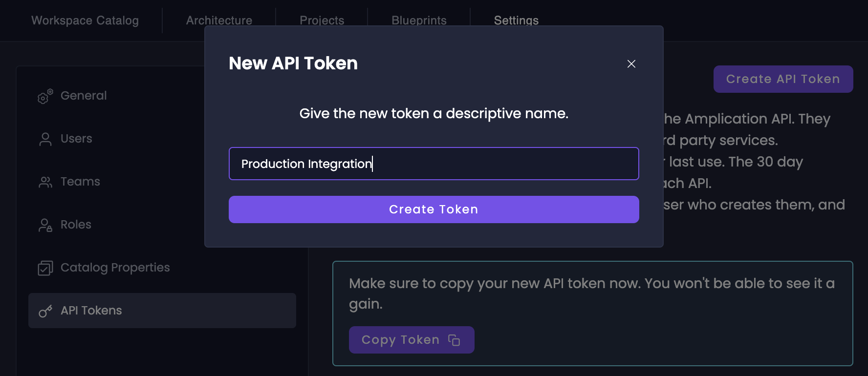The image size is (868, 376).
Task: Select the General settings gear icon
Action: (44, 96)
